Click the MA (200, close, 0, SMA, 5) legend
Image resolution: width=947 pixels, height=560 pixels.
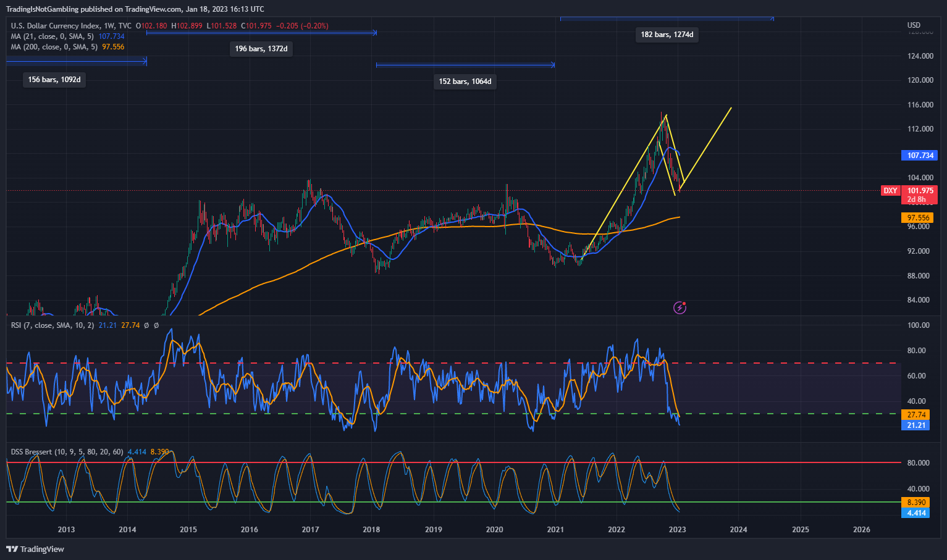point(54,47)
